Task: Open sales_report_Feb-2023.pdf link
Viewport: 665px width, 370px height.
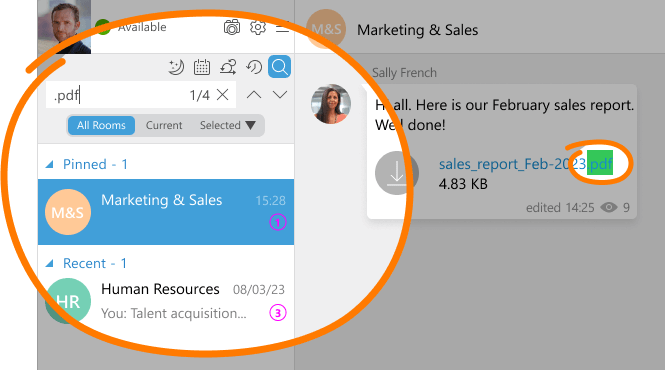Action: click(526, 164)
